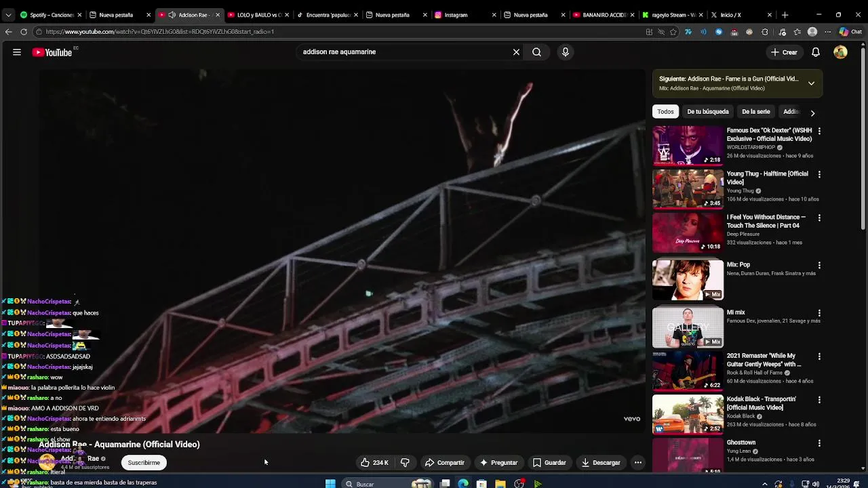Open YouTube notifications bell
This screenshot has width=868, height=488.
tap(816, 52)
